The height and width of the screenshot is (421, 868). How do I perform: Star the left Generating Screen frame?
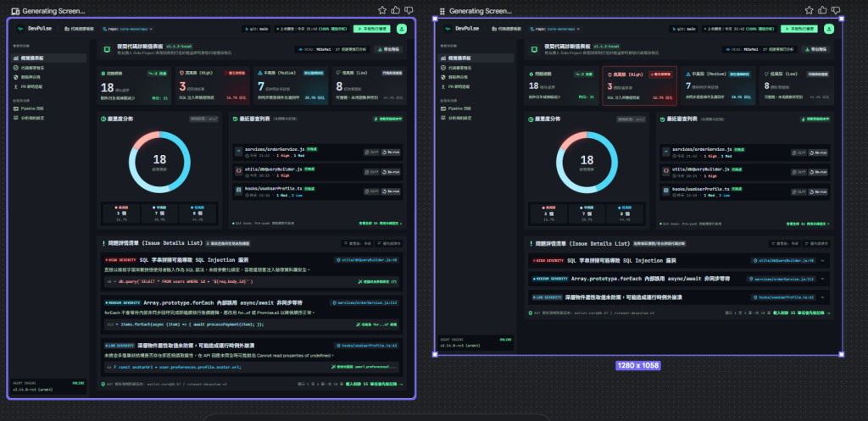pos(382,10)
